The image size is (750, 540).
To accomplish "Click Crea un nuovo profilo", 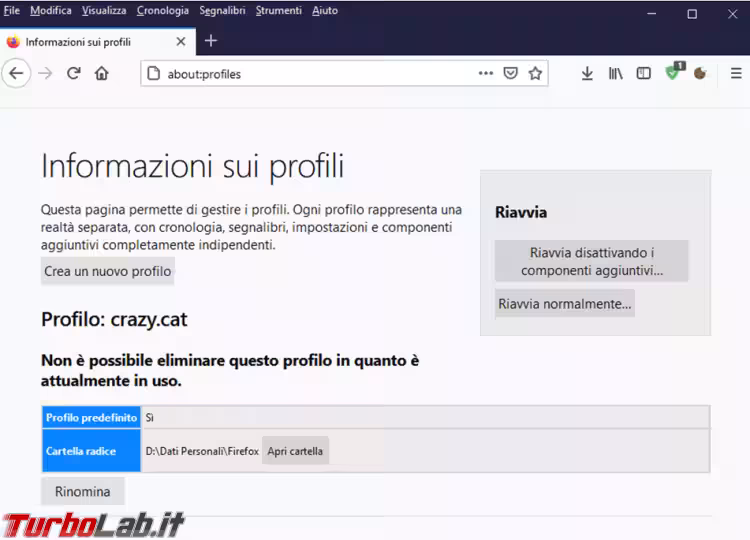I will [107, 271].
